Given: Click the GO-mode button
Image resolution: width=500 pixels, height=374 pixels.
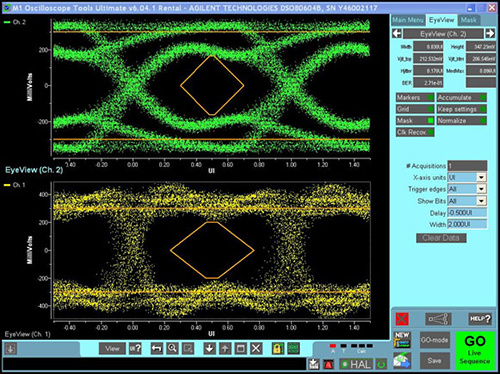Looking at the screenshot, I should point(434,340).
